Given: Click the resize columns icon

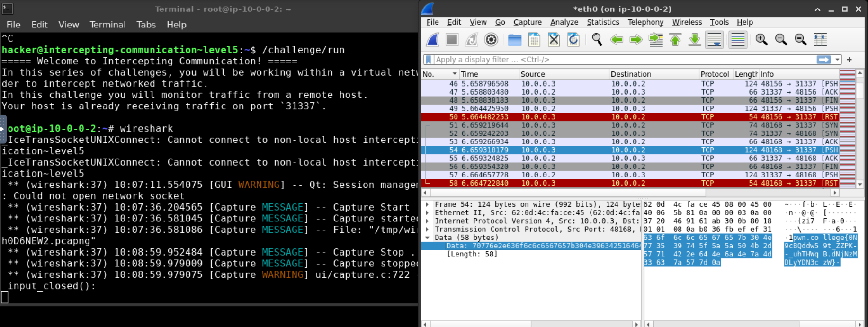Looking at the screenshot, I should pyautogui.click(x=820, y=40).
